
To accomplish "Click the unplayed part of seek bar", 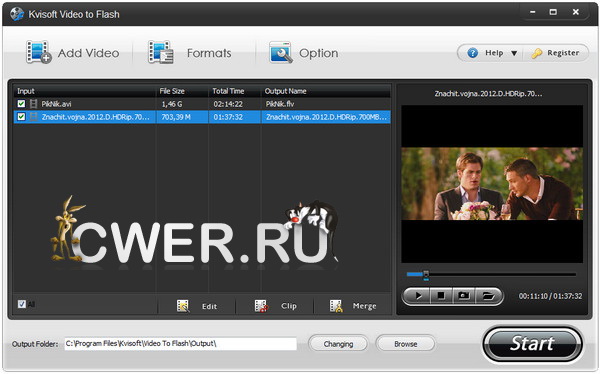I will 502,274.
